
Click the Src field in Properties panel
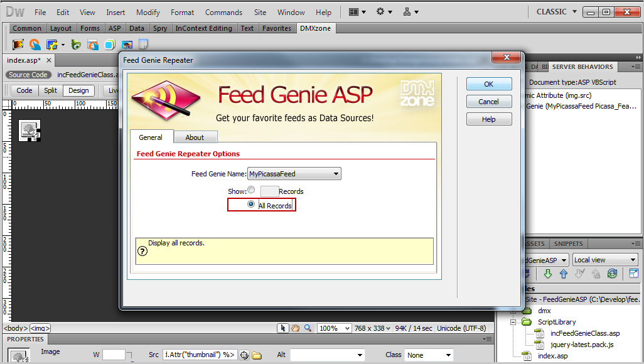pyautogui.click(x=200, y=355)
